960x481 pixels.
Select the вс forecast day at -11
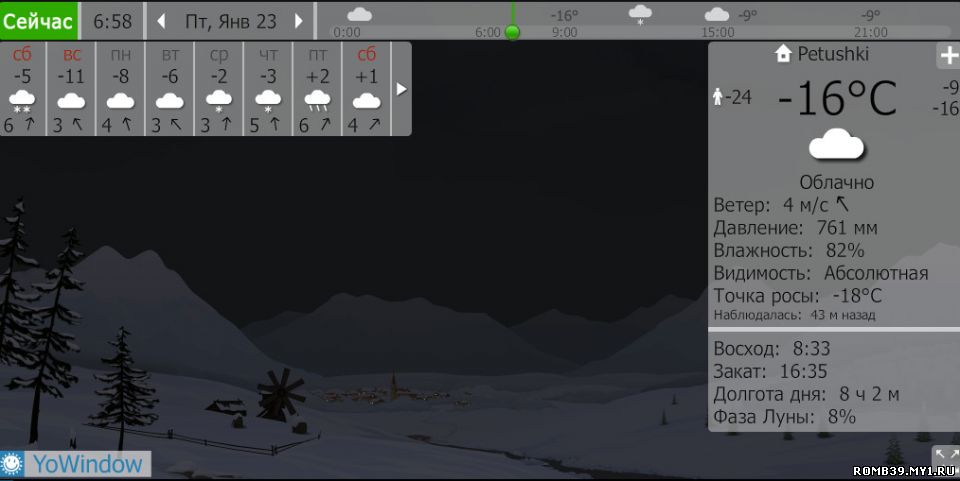71,89
